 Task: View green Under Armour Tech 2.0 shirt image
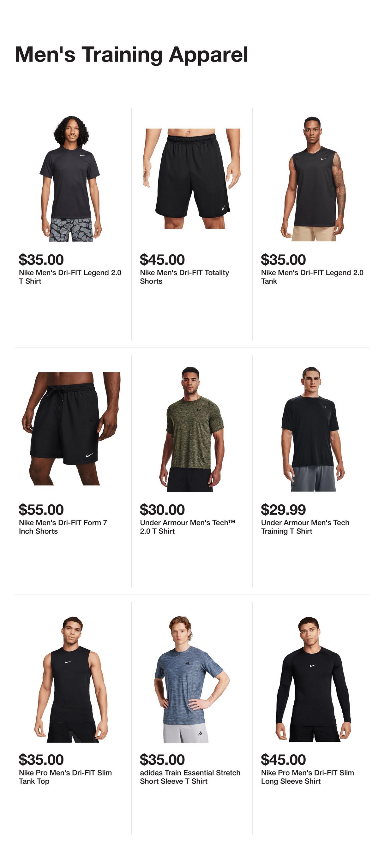click(x=192, y=429)
